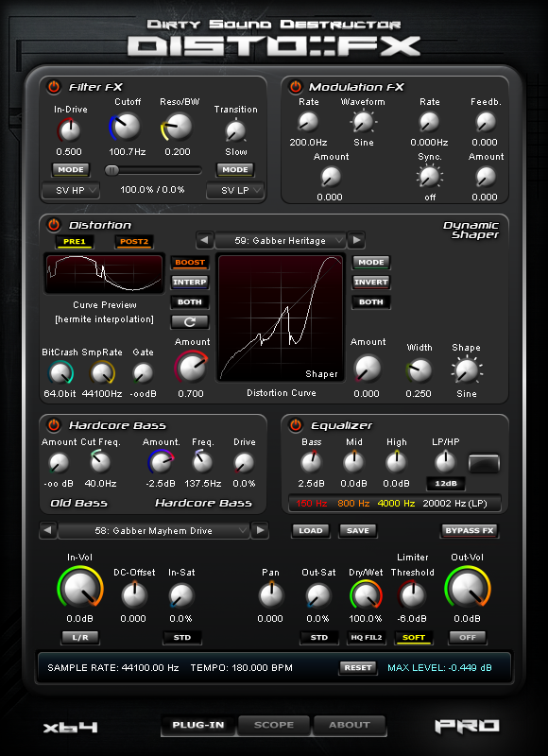The width and height of the screenshot is (548, 756).
Task: Toggle the Equalizer power icon
Action: point(295,425)
